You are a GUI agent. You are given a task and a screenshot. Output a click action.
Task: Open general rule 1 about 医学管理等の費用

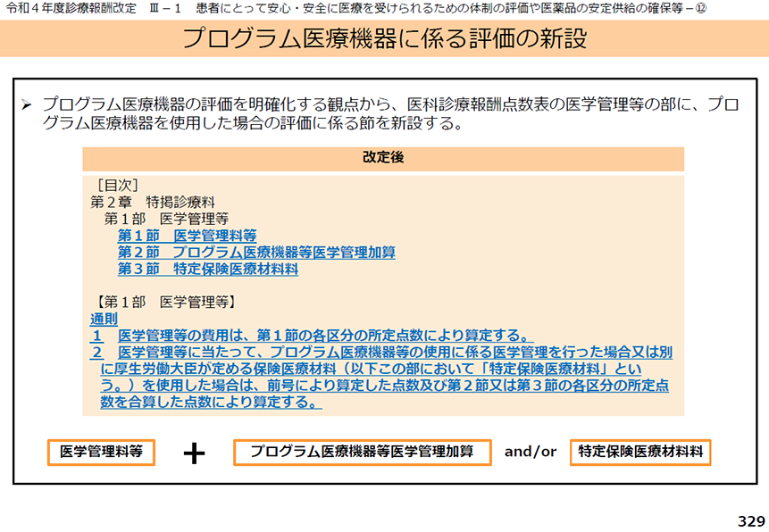coord(312,336)
